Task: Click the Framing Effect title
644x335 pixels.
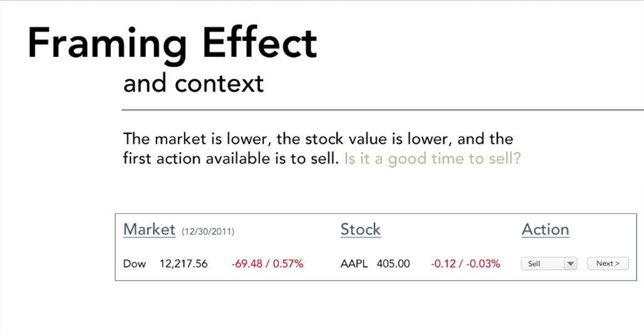Action: click(x=172, y=43)
